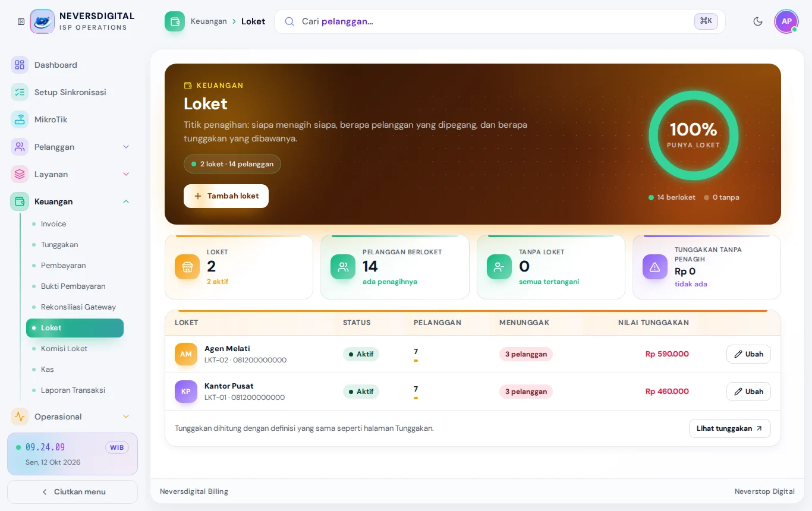
Task: Click the green users icon on Pelanggan Berloket card
Action: point(343,267)
